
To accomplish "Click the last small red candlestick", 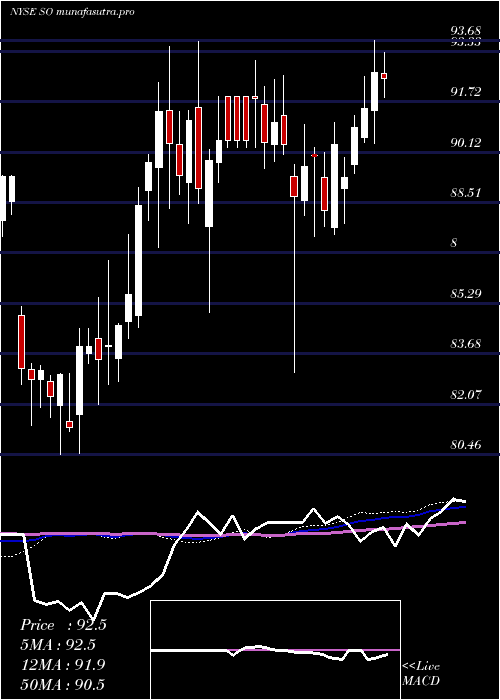I will [384, 76].
